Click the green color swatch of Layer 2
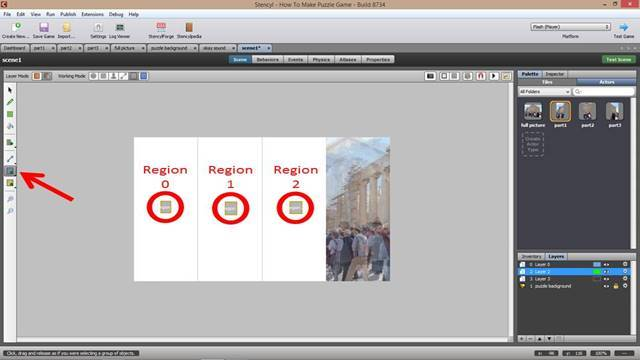 tap(597, 272)
